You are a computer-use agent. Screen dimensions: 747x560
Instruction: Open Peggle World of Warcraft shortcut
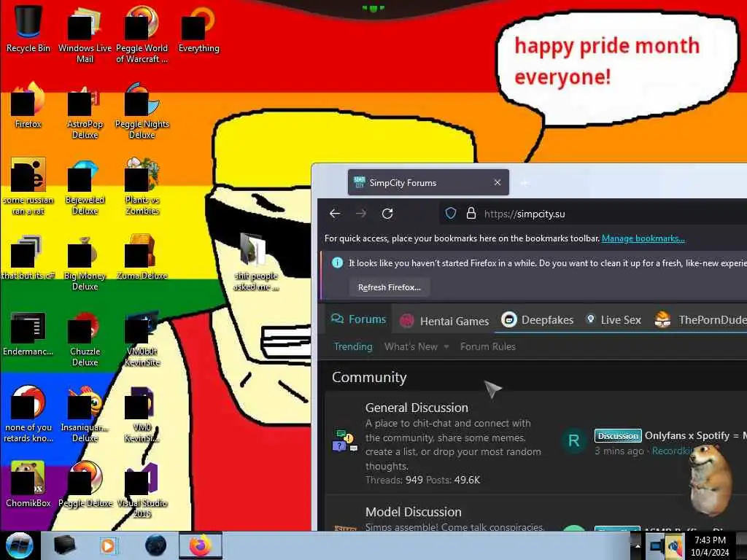pyautogui.click(x=142, y=34)
